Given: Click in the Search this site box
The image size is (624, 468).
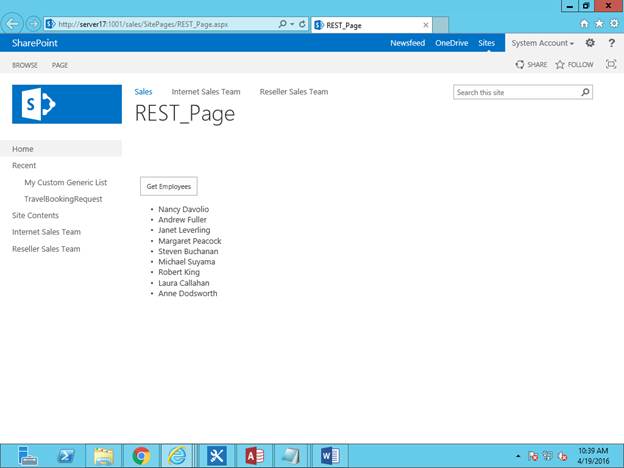Looking at the screenshot, I should 516,92.
